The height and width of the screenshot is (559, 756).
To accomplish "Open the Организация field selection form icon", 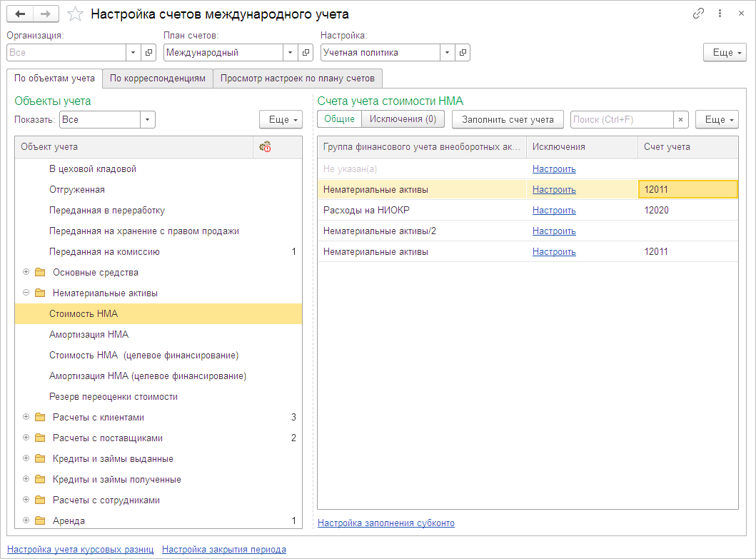I will pos(149,52).
